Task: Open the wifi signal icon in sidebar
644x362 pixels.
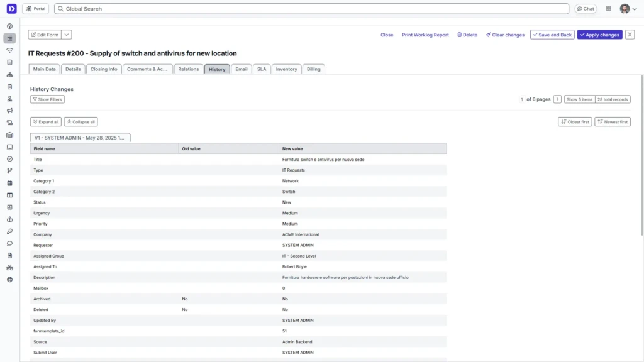Action: tap(10, 50)
